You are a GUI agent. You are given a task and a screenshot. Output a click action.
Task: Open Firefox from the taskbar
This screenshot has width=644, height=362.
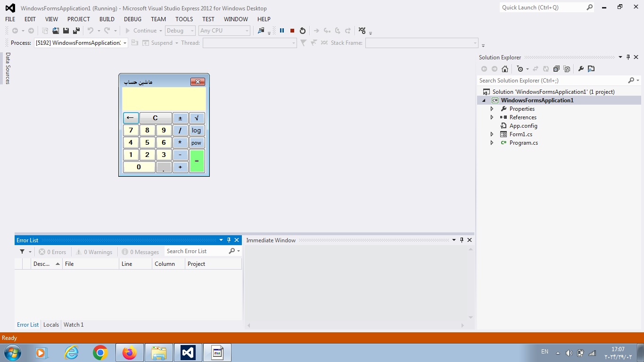[129, 353]
